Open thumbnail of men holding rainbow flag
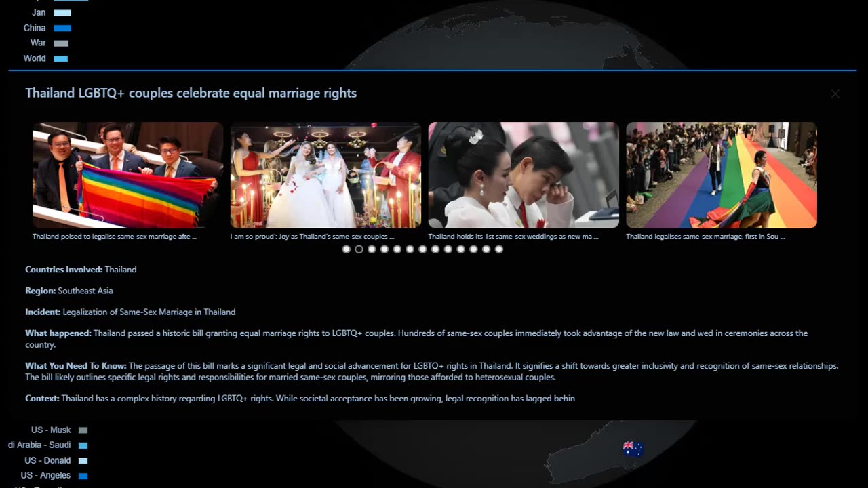Screen dimensions: 868x488 [127, 175]
